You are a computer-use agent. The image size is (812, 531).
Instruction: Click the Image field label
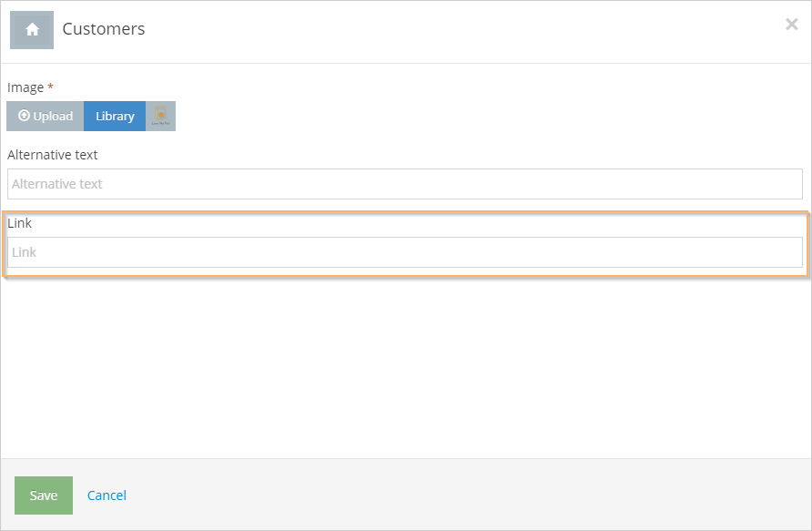point(25,87)
